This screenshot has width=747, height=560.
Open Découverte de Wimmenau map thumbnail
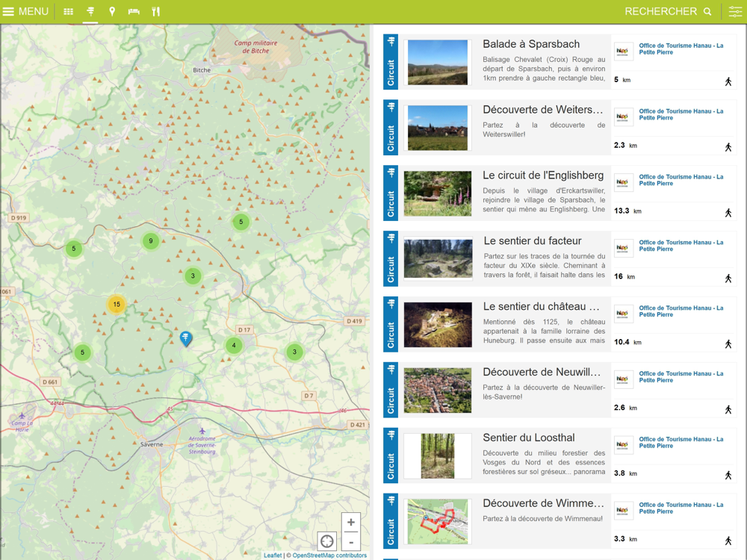click(x=437, y=521)
